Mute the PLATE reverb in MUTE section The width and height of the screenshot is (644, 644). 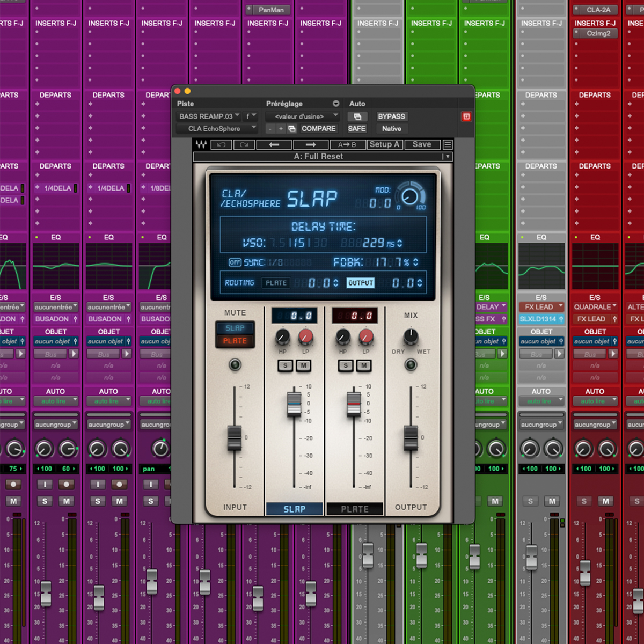[235, 341]
